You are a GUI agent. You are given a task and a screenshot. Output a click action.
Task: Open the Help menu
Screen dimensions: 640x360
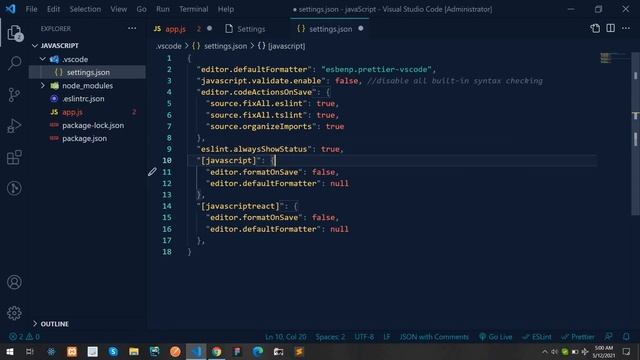click(225, 9)
